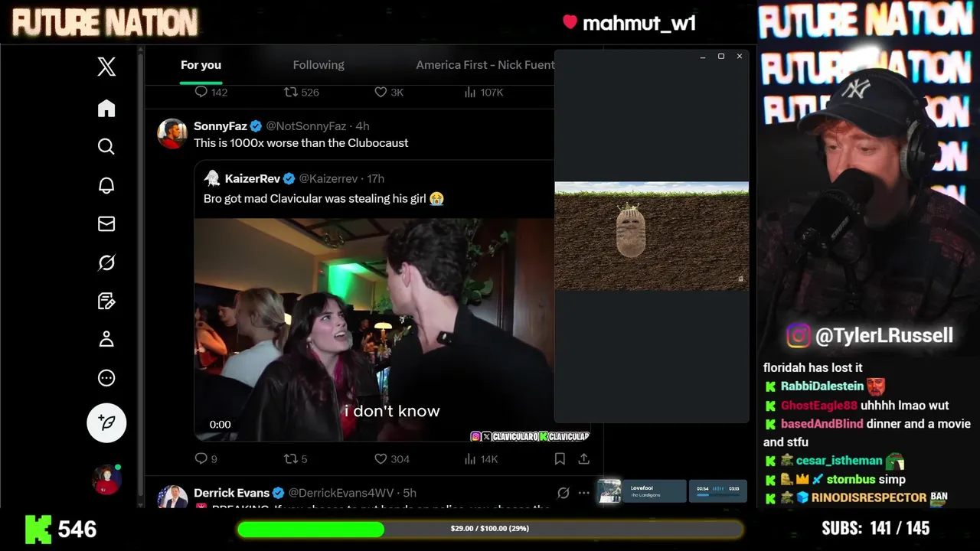Open Notifications bell icon

pyautogui.click(x=106, y=185)
